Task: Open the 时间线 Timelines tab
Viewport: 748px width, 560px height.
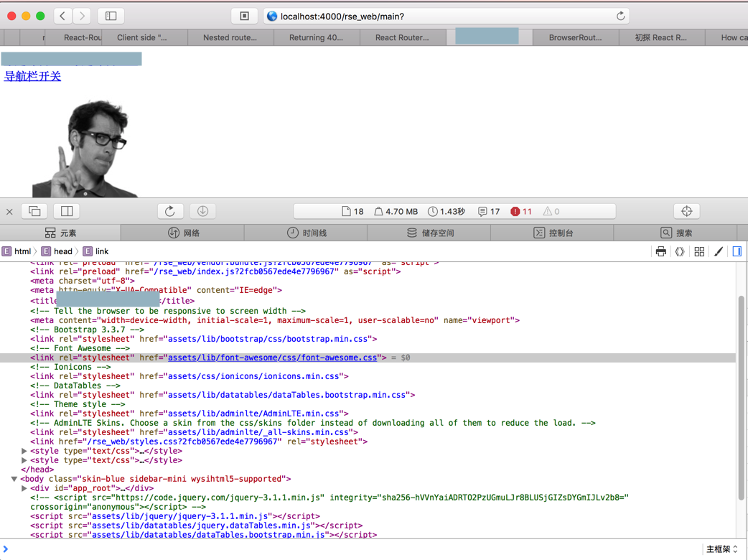Action: point(307,233)
